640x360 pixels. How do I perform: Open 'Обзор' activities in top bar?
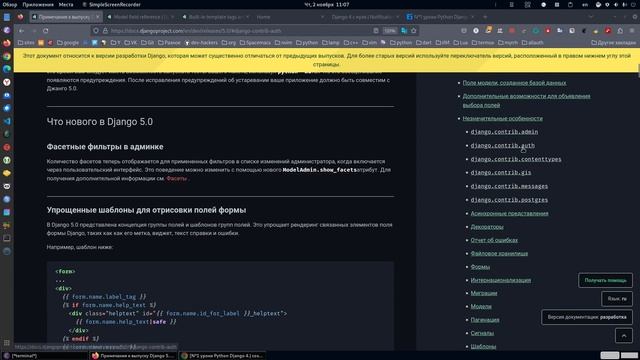10,4
